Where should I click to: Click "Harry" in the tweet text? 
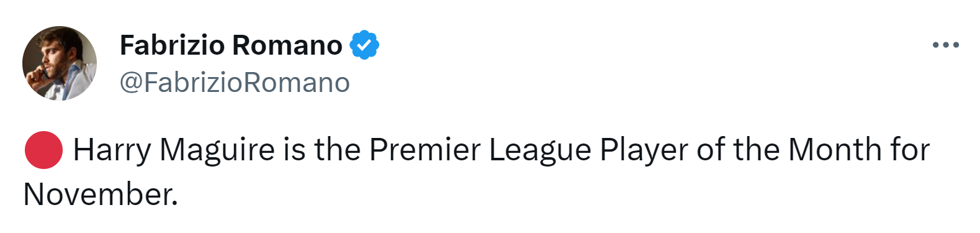click(112, 150)
